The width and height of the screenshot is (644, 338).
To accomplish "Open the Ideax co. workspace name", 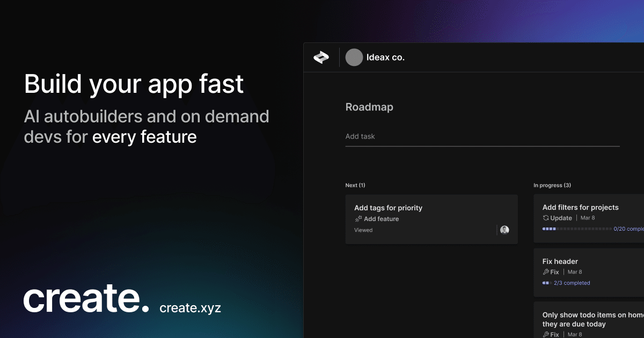I will pyautogui.click(x=385, y=57).
